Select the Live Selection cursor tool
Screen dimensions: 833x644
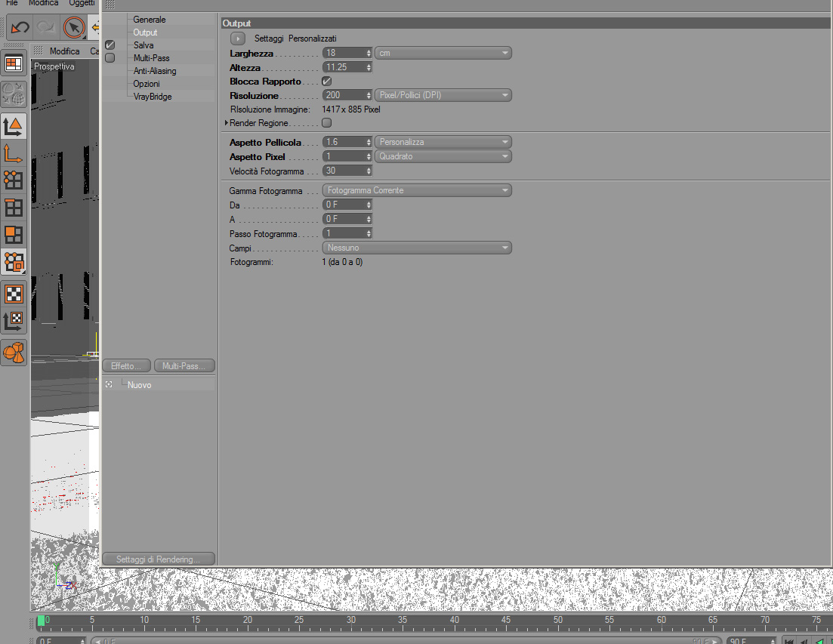[74, 27]
